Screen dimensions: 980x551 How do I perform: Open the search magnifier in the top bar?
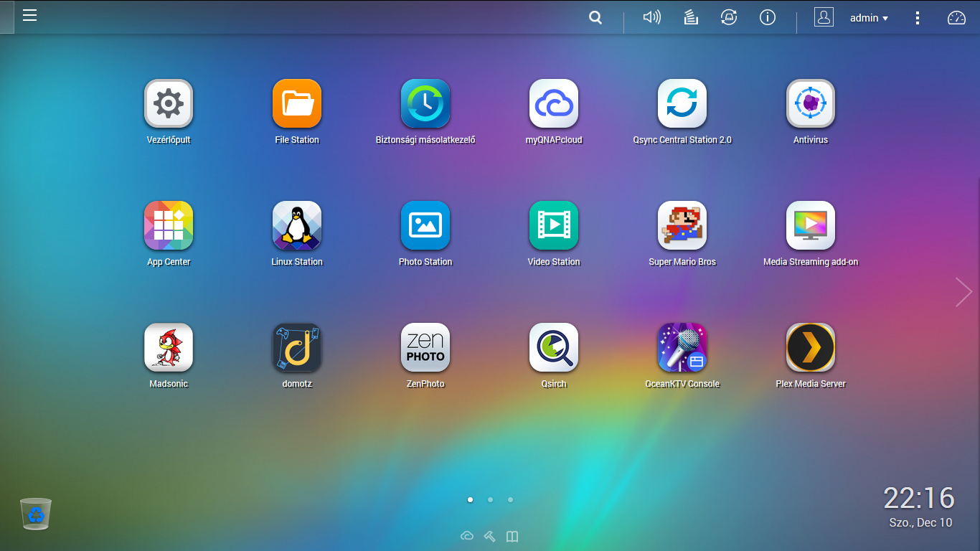pyautogui.click(x=595, y=17)
